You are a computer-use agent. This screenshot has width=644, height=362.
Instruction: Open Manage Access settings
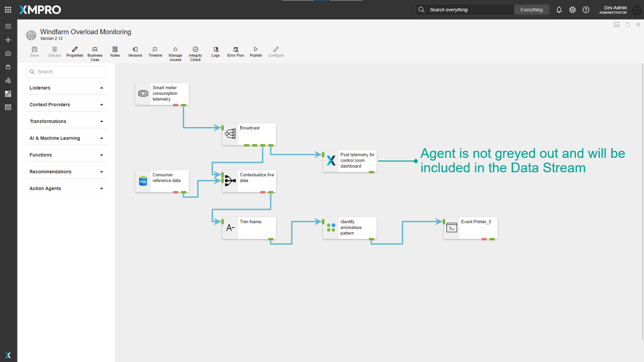[x=175, y=53]
